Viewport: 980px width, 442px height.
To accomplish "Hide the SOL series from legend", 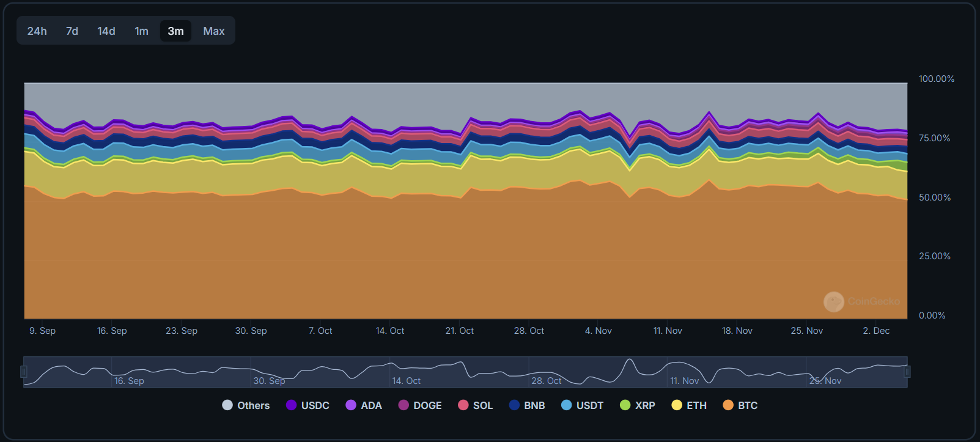I will [x=476, y=405].
